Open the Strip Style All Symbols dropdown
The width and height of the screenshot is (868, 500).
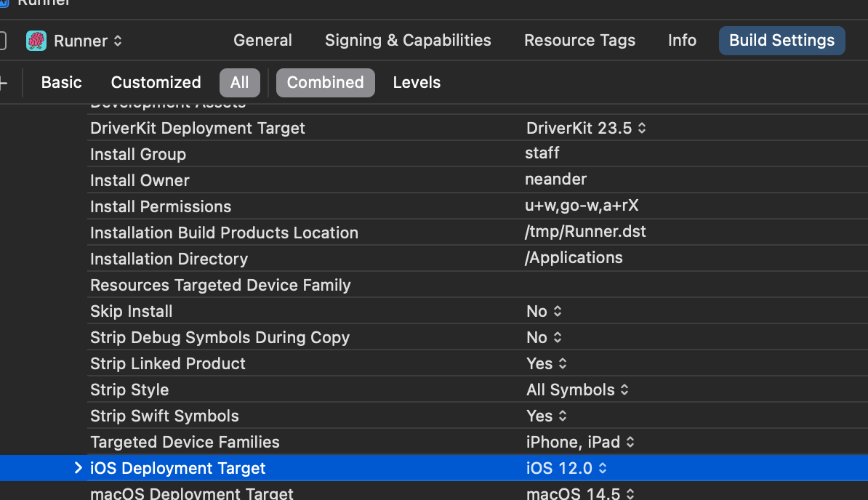pyautogui.click(x=577, y=390)
